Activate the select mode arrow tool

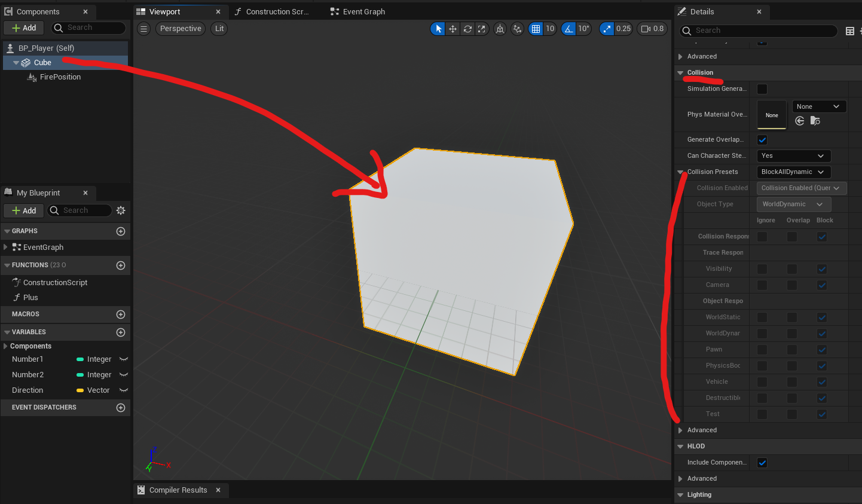pyautogui.click(x=438, y=29)
